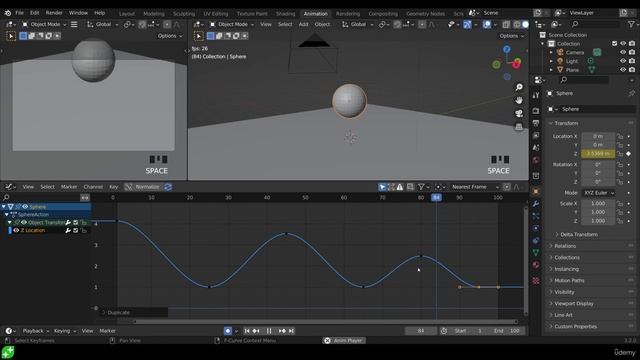Open View menu in main viewport header
This screenshot has width=640, height=360.
(x=266, y=24)
